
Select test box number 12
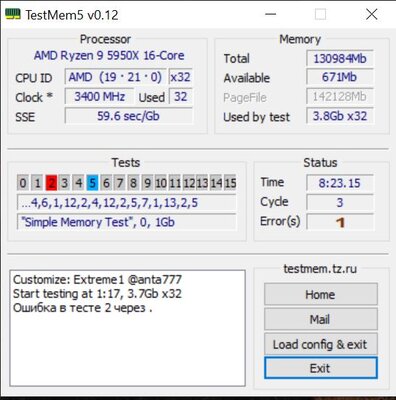pos(189,183)
